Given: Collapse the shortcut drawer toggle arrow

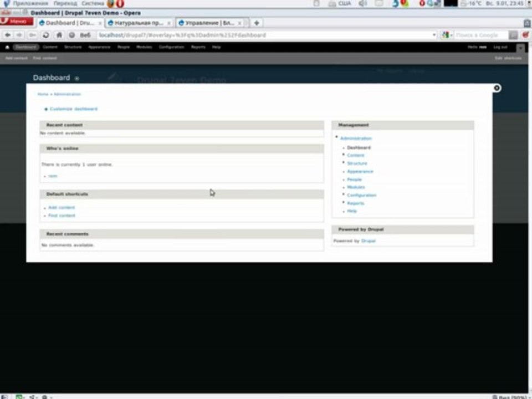Looking at the screenshot, I should [520, 48].
